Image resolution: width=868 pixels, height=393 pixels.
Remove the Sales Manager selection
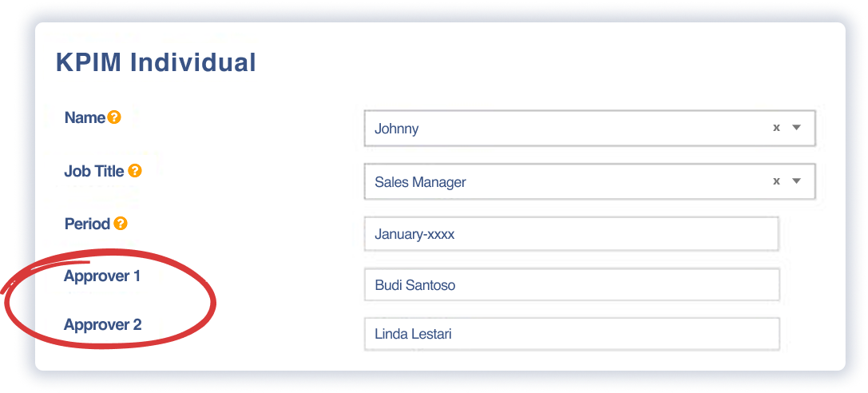pos(775,181)
